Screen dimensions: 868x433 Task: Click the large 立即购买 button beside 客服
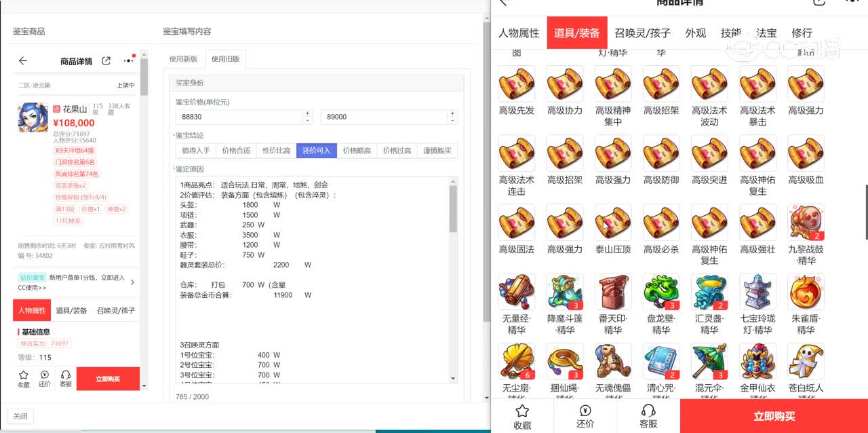[774, 416]
